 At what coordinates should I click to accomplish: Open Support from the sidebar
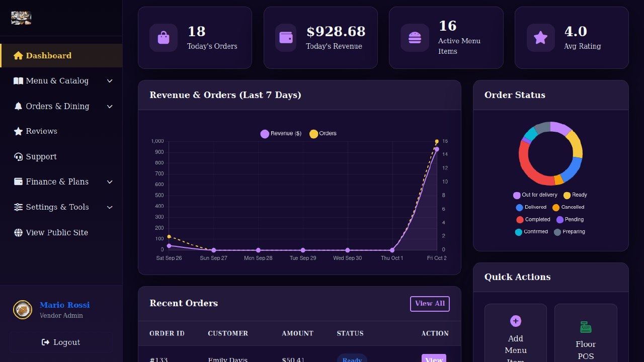tap(61, 157)
